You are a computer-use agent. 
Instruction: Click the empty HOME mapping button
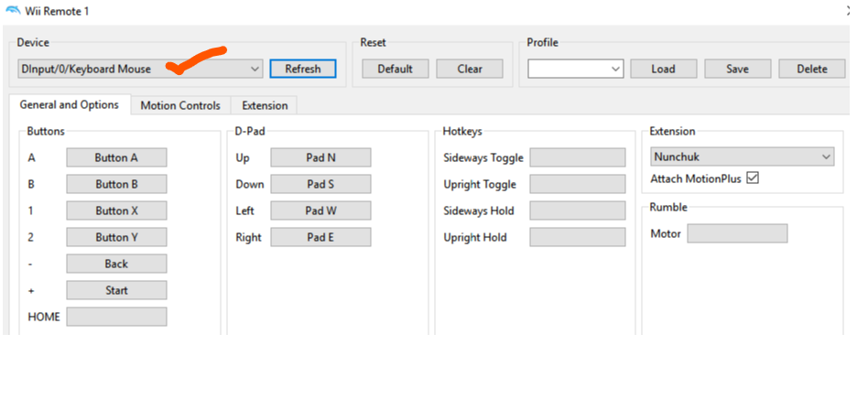pyautogui.click(x=116, y=317)
